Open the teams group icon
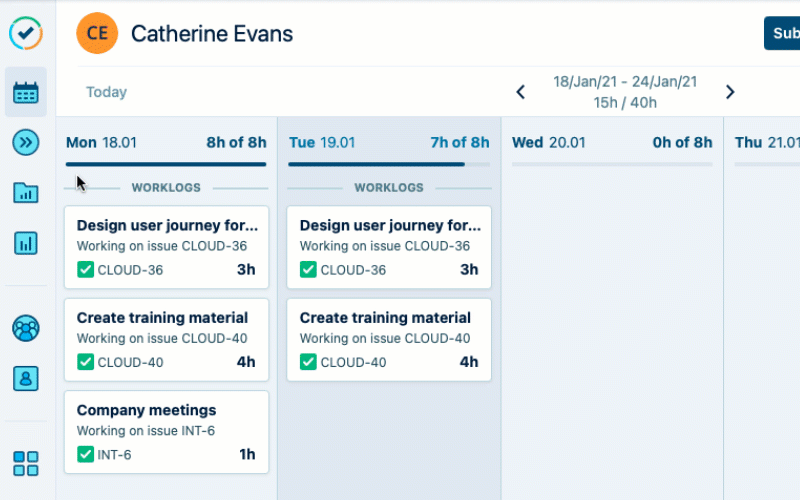 click(x=26, y=328)
